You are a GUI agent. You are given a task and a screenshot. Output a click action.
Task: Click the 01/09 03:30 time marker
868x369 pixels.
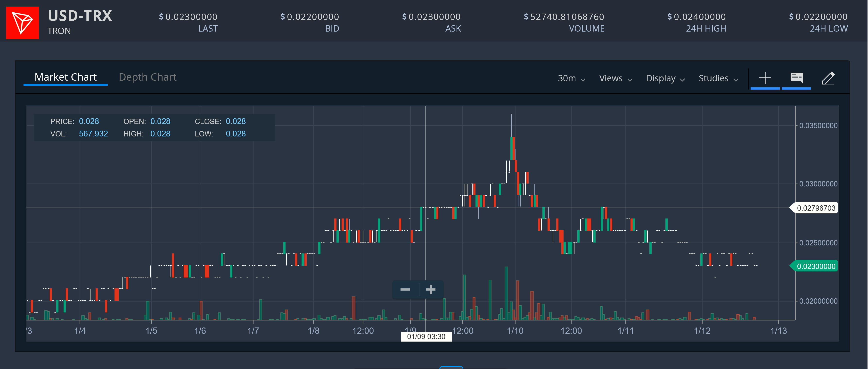[x=426, y=337]
